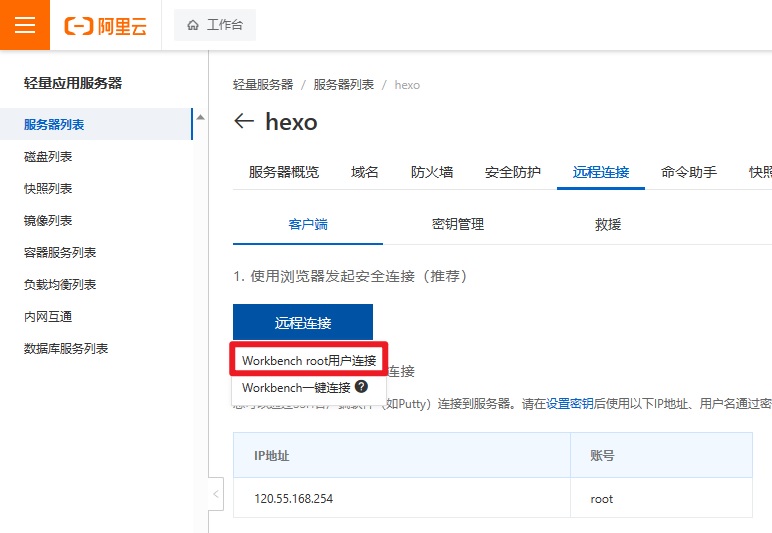The width and height of the screenshot is (772, 533).
Task: Open the hamburger menu in the orange corner
Action: [25, 25]
